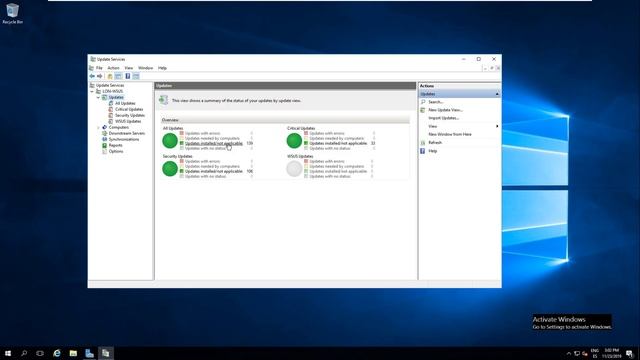Click WSUS Updates with no status link
Screen dimensions: 640x360
click(330, 177)
